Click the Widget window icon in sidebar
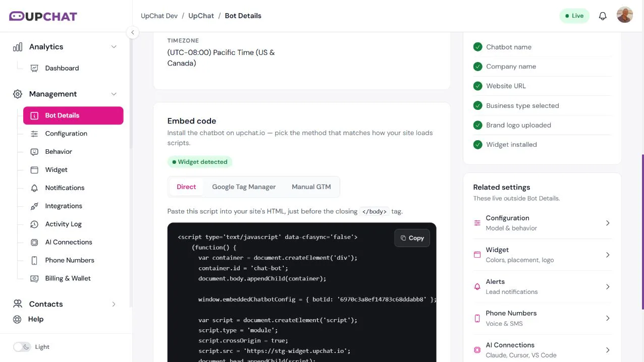This screenshot has width=644, height=362. 34,170
